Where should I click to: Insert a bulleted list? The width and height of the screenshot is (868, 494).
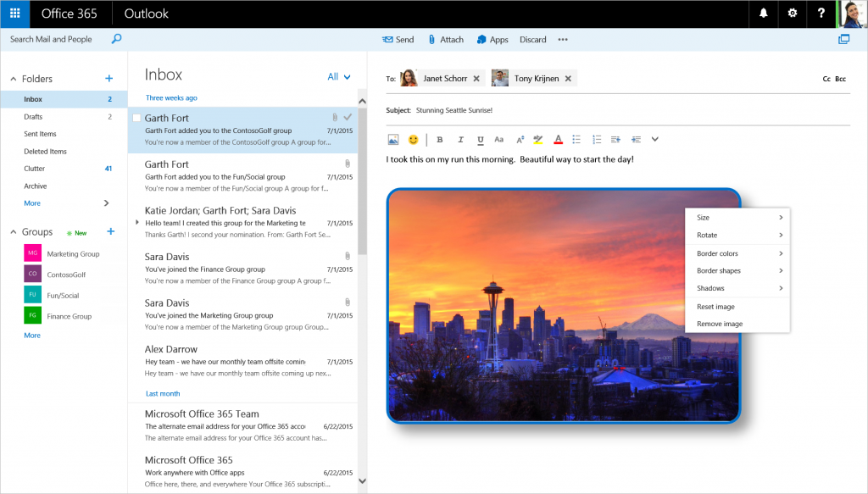(576, 139)
